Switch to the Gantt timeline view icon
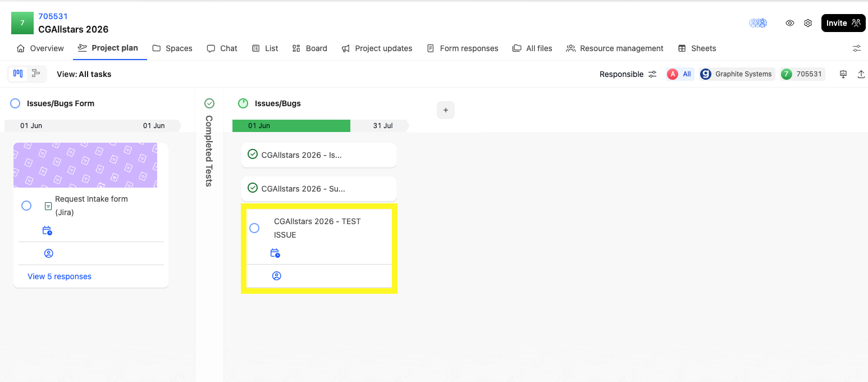The height and width of the screenshot is (382, 868). pyautogui.click(x=36, y=74)
